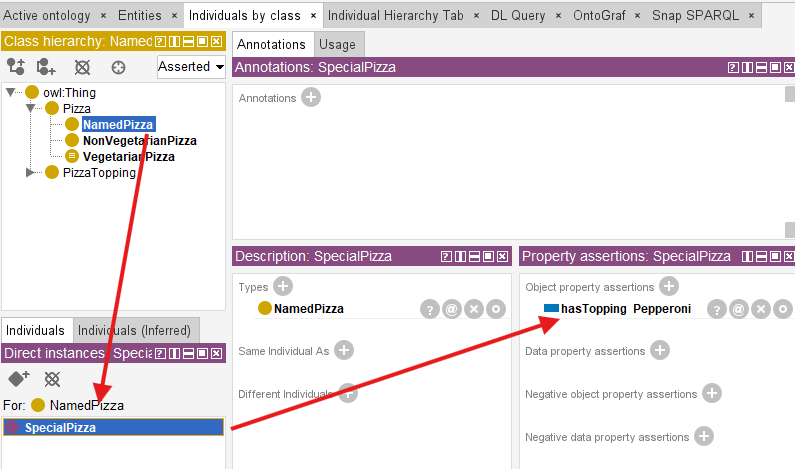The image size is (795, 469).
Task: Select the Pizza class
Action: pyautogui.click(x=77, y=109)
